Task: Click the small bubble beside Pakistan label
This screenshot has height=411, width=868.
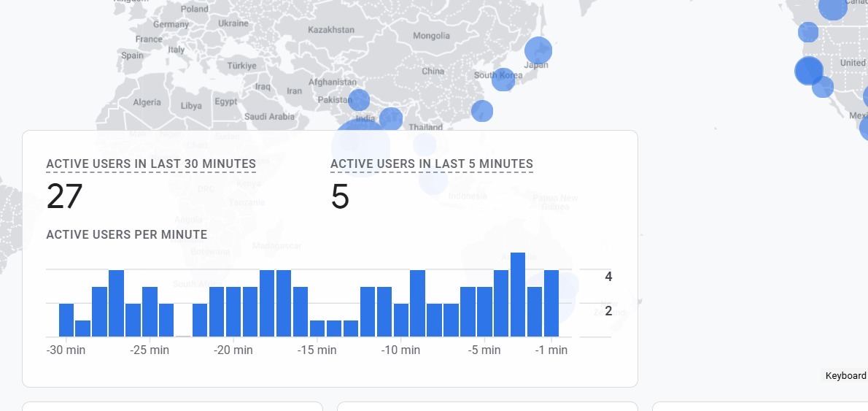Action: (359, 100)
